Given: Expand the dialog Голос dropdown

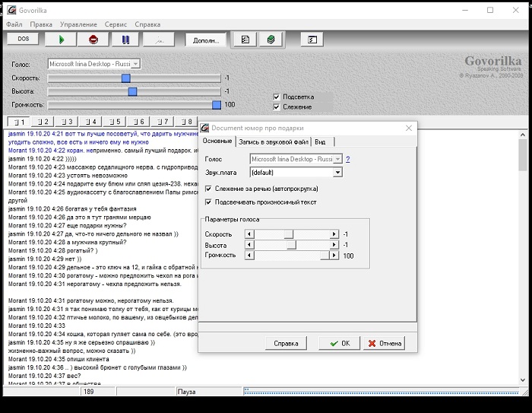Looking at the screenshot, I should (337, 159).
